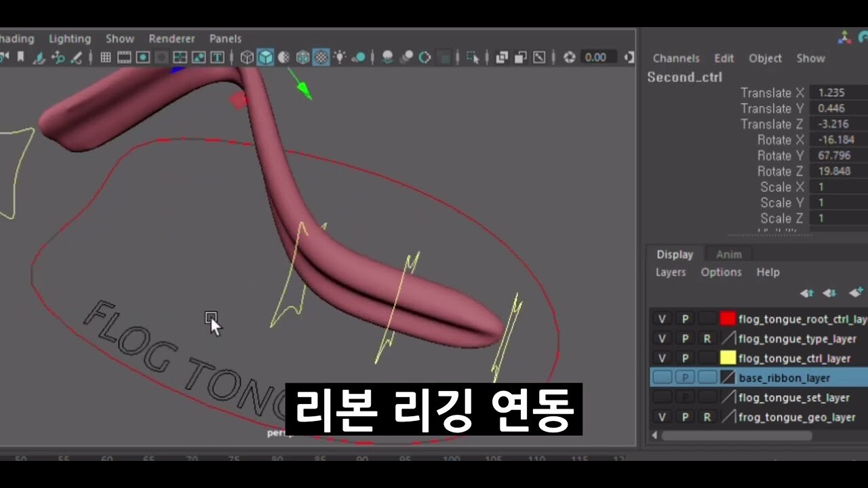Image resolution: width=868 pixels, height=488 pixels.
Task: Click the resolution gate icon
Action: pos(143,58)
